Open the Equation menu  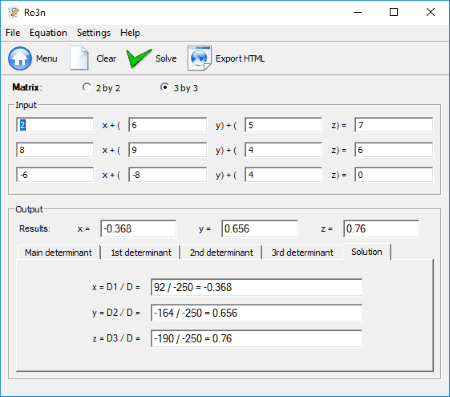pos(48,33)
